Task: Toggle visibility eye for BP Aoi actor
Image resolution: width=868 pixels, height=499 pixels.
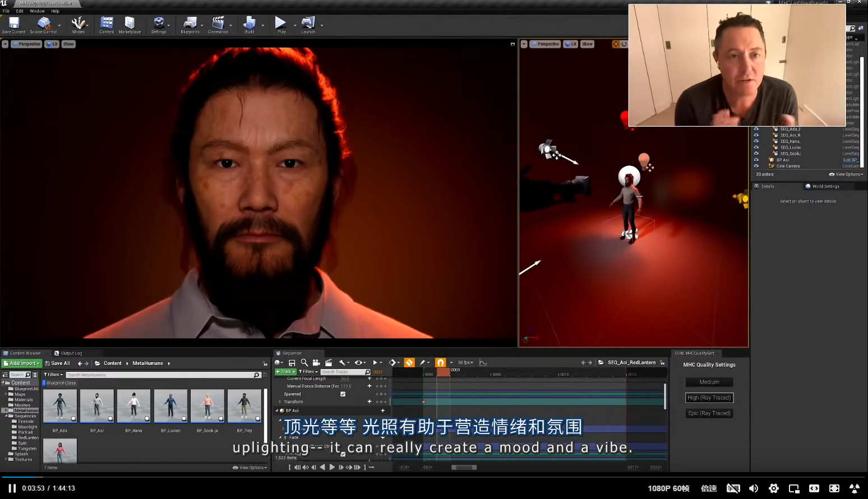Action: click(x=756, y=160)
